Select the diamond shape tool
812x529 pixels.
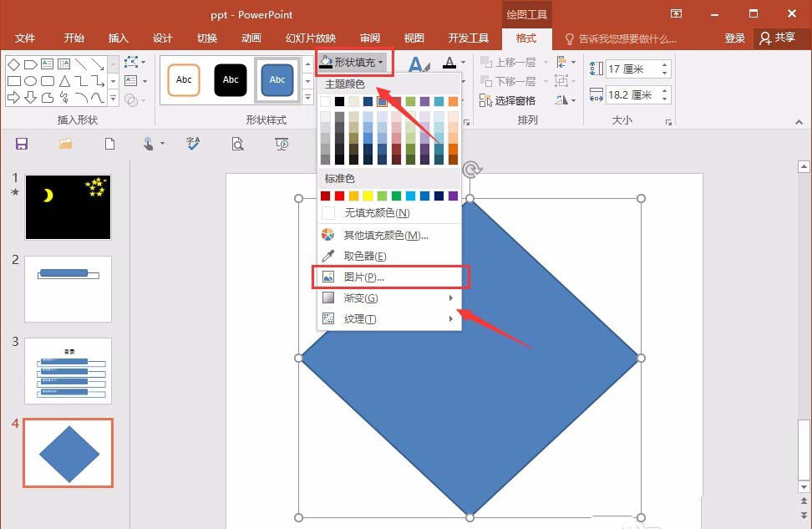tap(13, 64)
